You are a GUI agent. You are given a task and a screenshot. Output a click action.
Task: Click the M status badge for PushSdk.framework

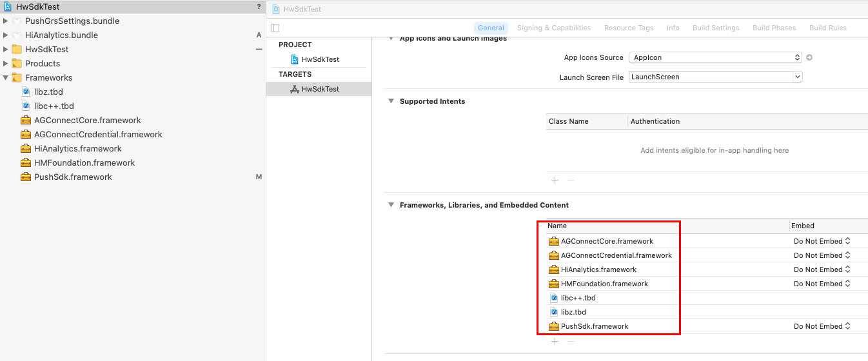tap(259, 177)
